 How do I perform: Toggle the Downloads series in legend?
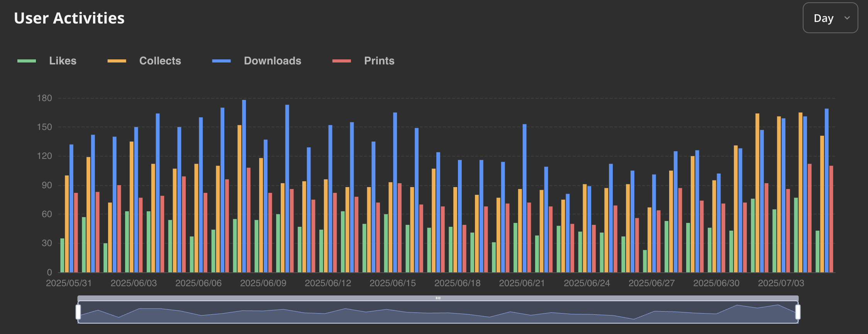coord(256,61)
